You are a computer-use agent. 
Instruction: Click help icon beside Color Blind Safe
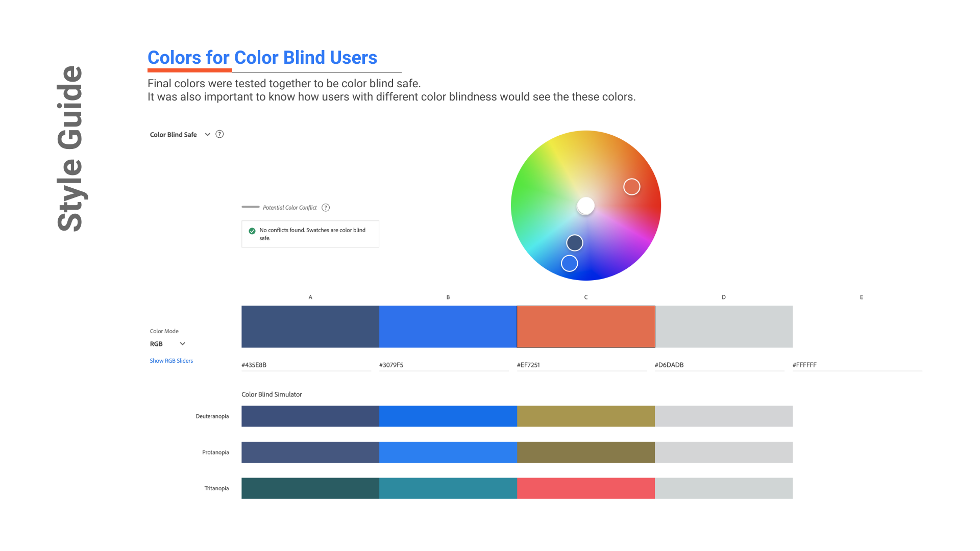[219, 134]
